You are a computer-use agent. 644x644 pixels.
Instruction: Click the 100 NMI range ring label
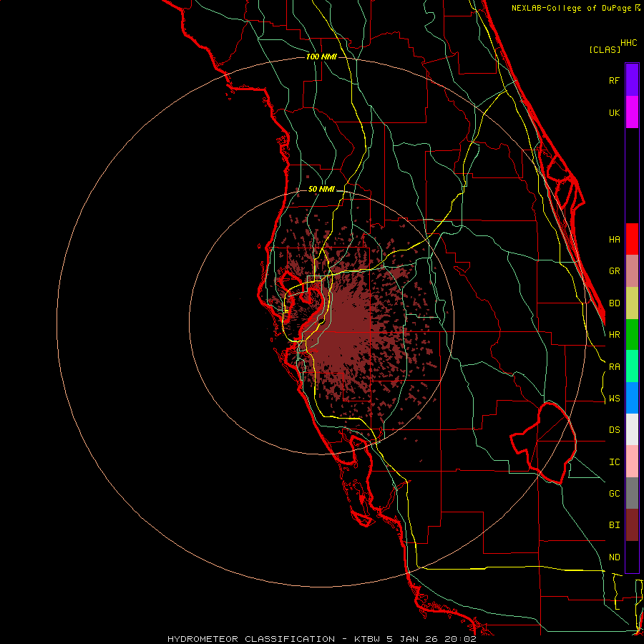pos(321,57)
